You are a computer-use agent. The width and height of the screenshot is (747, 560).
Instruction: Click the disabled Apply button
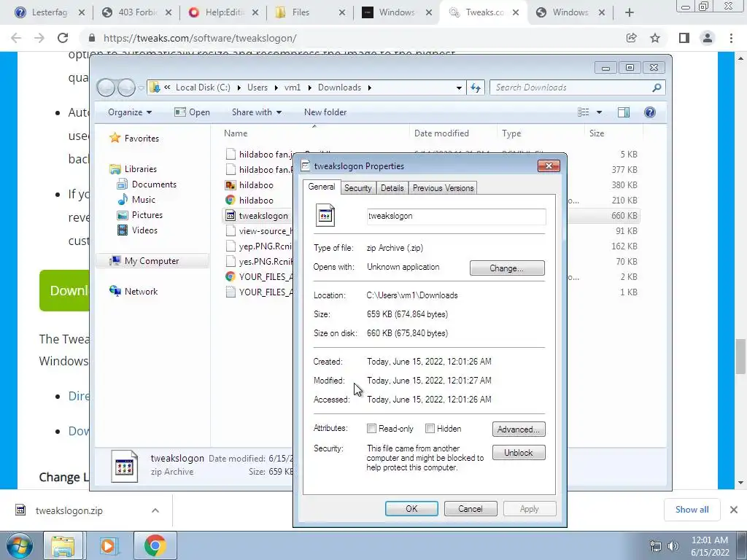tap(530, 508)
